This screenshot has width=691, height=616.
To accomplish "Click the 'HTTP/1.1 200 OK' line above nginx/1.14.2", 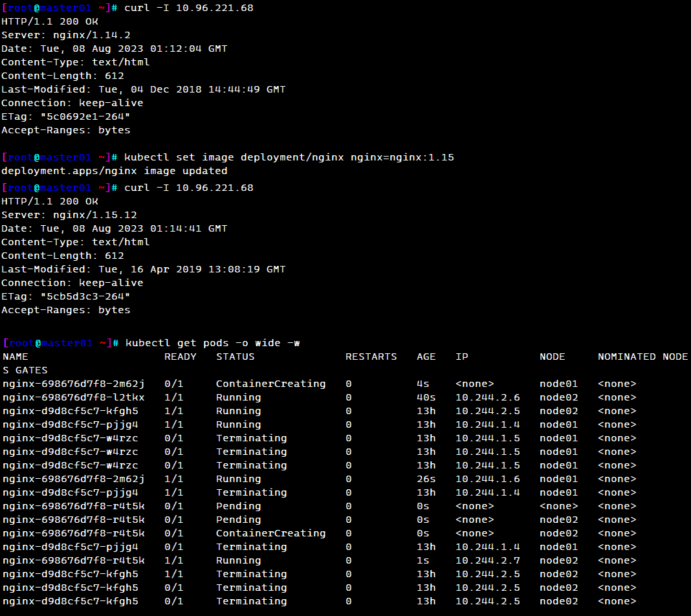I will click(x=50, y=21).
